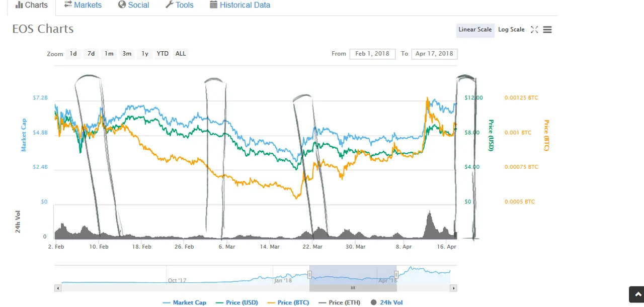The height and width of the screenshot is (307, 644).
Task: Click the 0.00125 BTC axis label
Action: (521, 97)
